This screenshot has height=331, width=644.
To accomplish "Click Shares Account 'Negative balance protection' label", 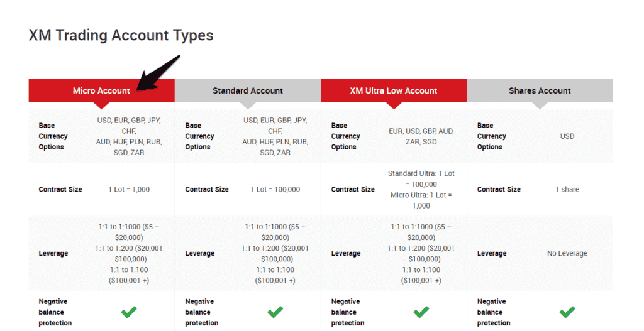I will 493,312.
